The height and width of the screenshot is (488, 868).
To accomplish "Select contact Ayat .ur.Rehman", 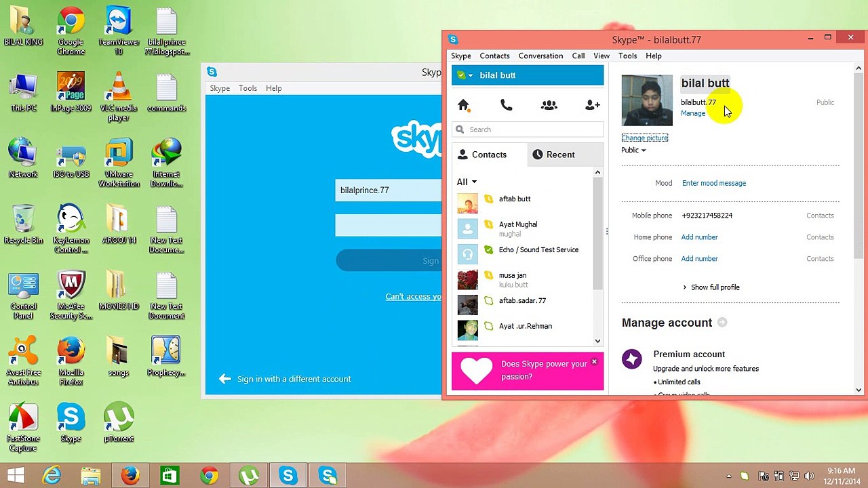I will 523,330.
